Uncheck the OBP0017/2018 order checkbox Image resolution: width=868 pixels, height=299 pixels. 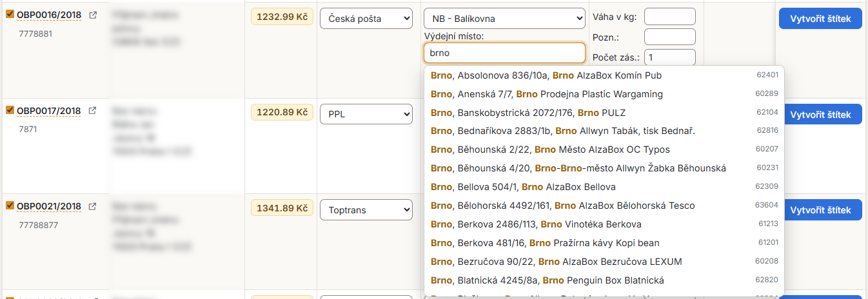10,110
